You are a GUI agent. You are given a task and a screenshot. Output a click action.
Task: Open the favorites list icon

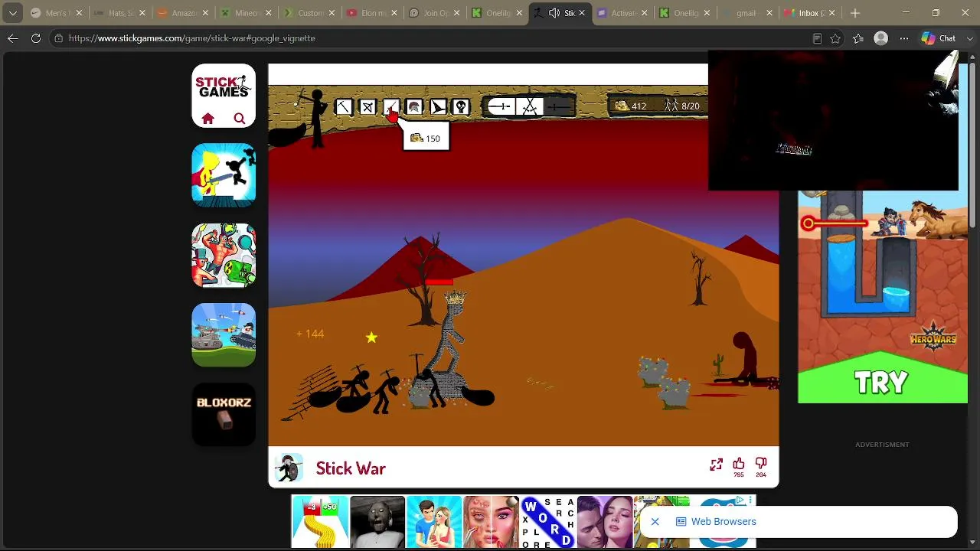(858, 38)
